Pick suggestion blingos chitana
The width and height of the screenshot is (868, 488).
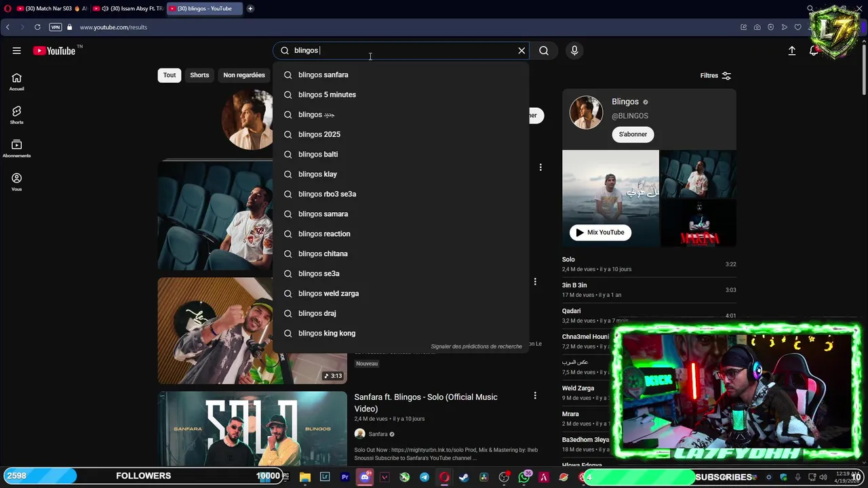click(x=401, y=253)
